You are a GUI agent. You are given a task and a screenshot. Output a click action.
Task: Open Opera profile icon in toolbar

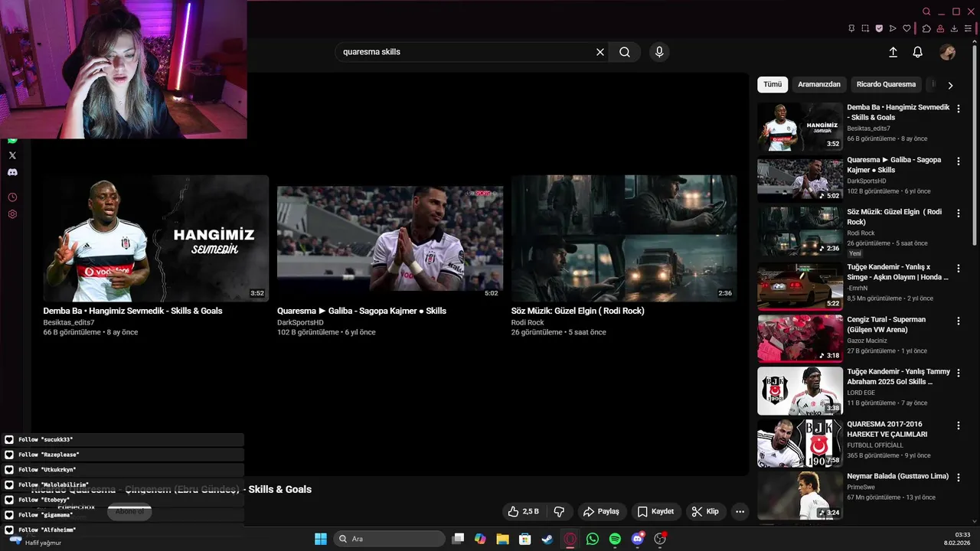click(940, 28)
